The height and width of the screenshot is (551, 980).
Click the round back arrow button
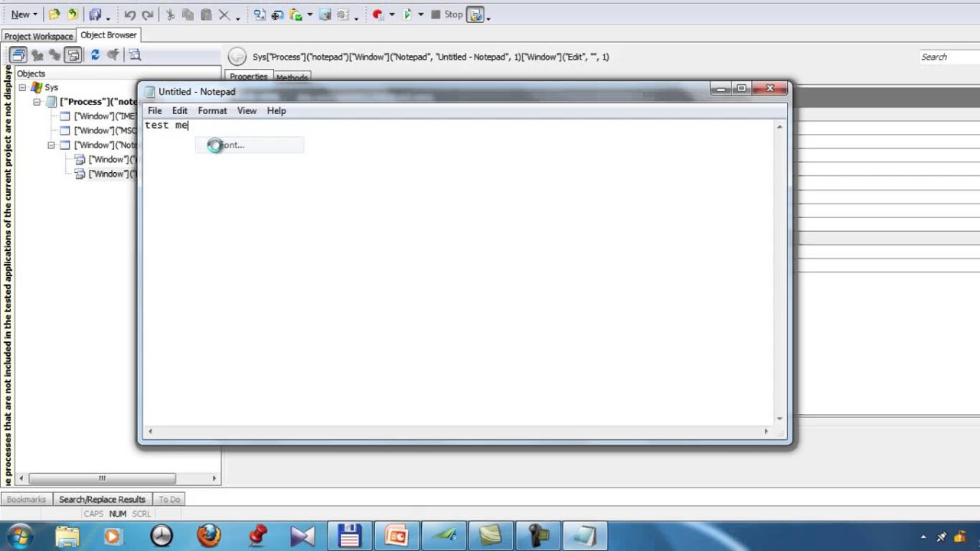pyautogui.click(x=237, y=57)
